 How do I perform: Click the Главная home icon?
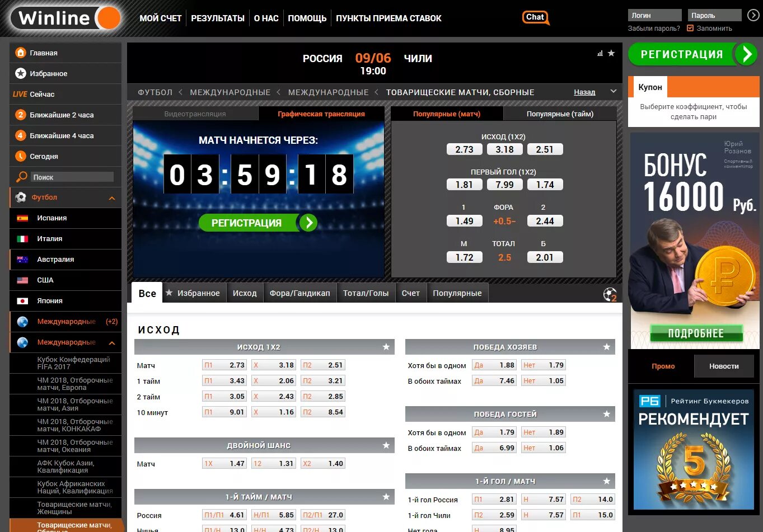coord(21,53)
